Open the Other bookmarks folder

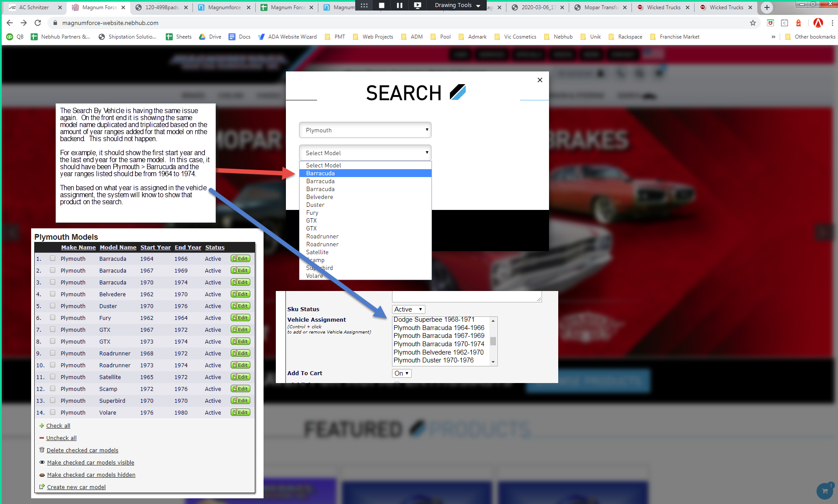[810, 37]
